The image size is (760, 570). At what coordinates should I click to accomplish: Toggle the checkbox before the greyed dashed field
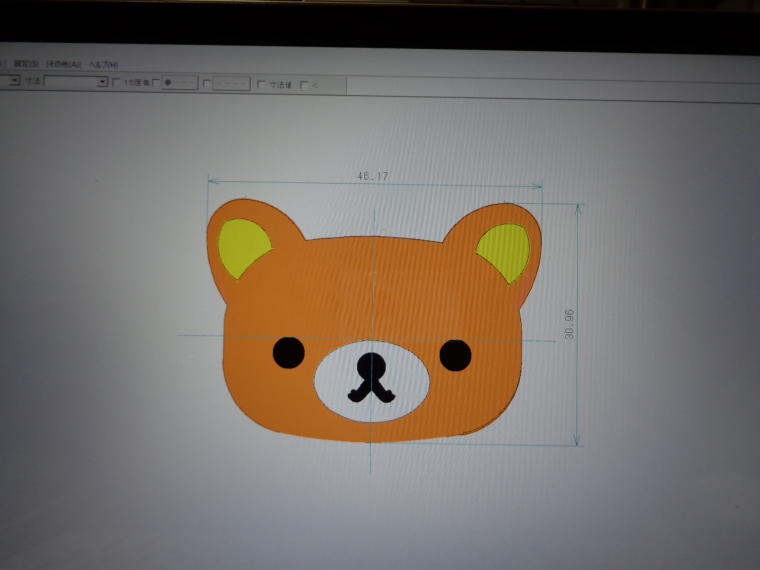(206, 84)
